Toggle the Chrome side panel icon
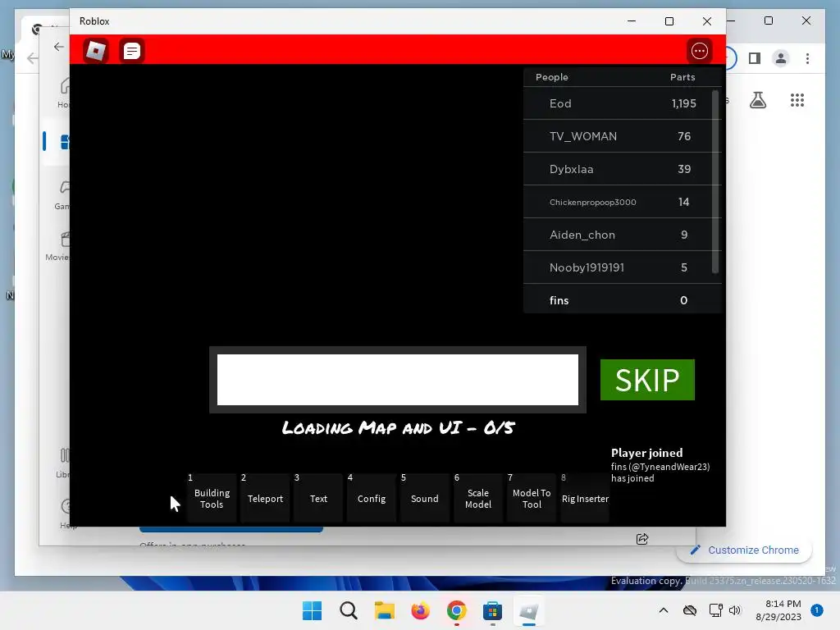 coord(755,58)
